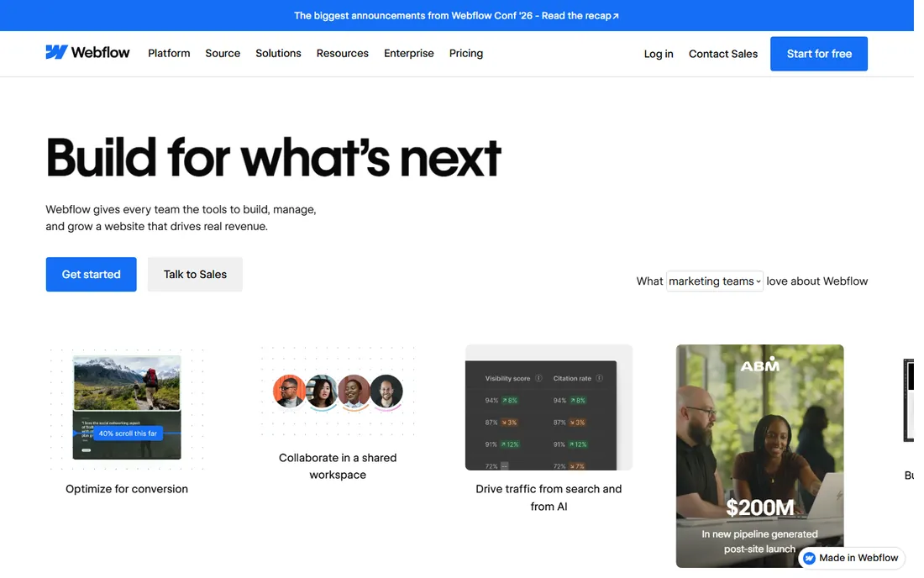Select Collaborate in a shared workspace caption
The width and height of the screenshot is (924, 578).
[338, 466]
